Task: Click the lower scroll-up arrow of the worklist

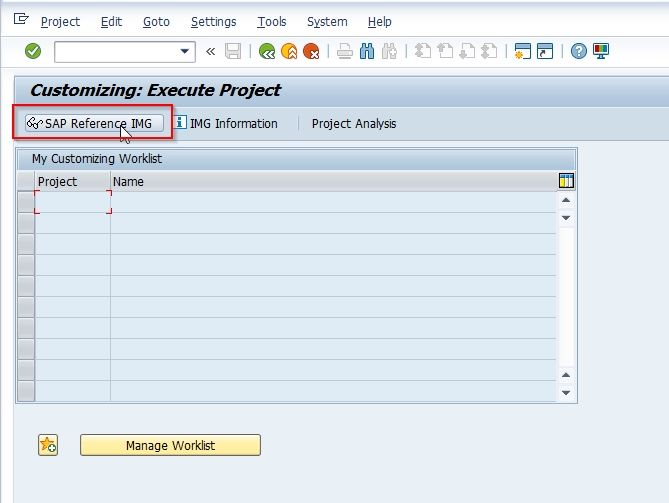Action: [x=566, y=375]
